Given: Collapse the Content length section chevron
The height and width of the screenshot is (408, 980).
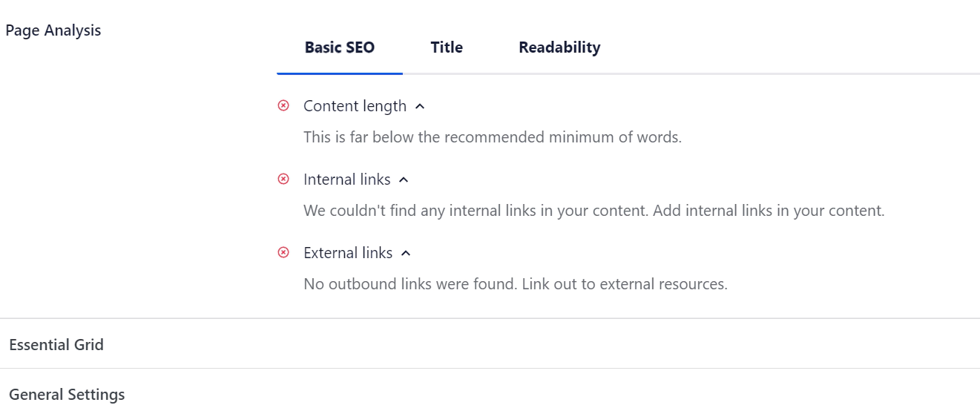Looking at the screenshot, I should click(420, 107).
